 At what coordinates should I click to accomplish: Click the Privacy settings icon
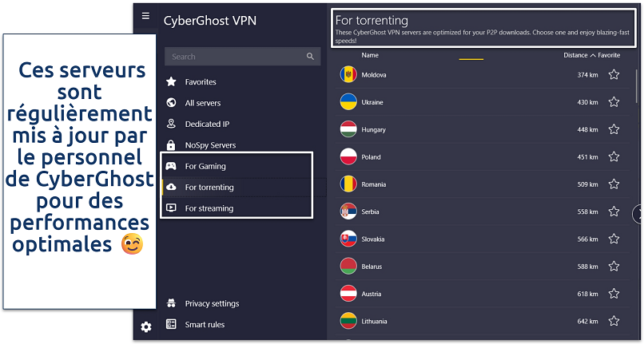click(x=170, y=303)
